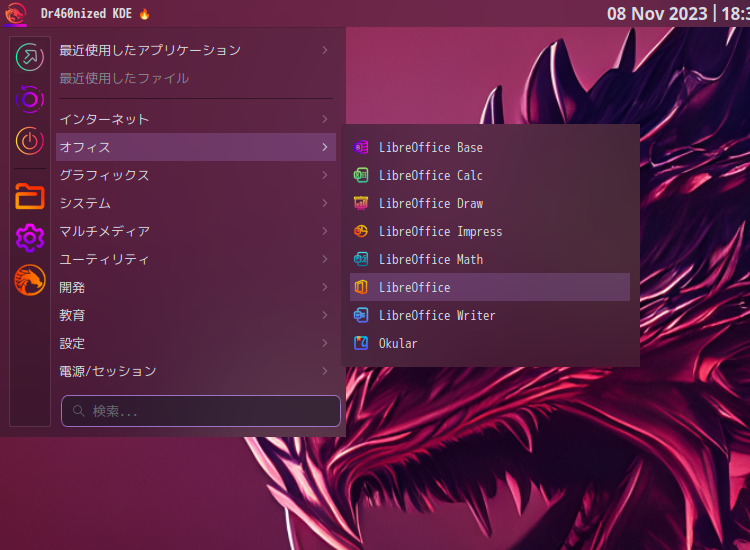Click the LibreOffice Impress icon
This screenshot has width=750, height=550.
(x=361, y=231)
